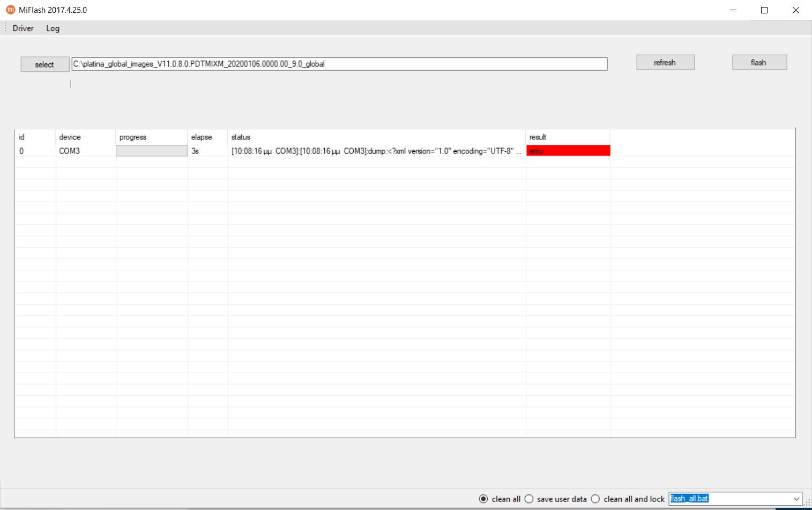The image size is (812, 510).
Task: Click the 'progress' column header
Action: 152,137
